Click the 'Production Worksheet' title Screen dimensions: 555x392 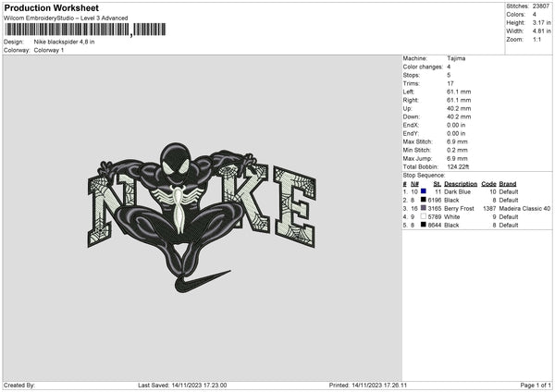[51, 7]
